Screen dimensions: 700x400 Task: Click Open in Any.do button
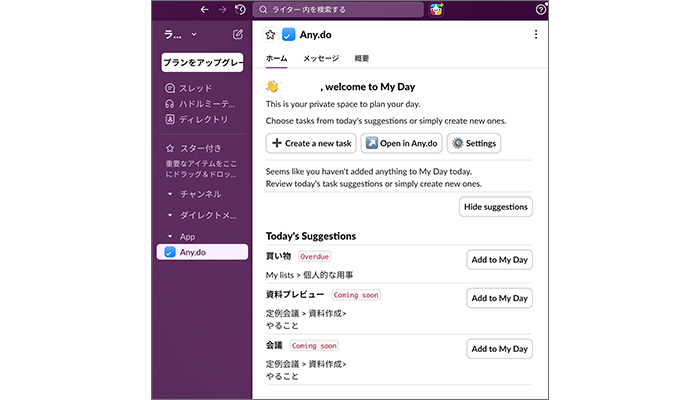click(401, 143)
